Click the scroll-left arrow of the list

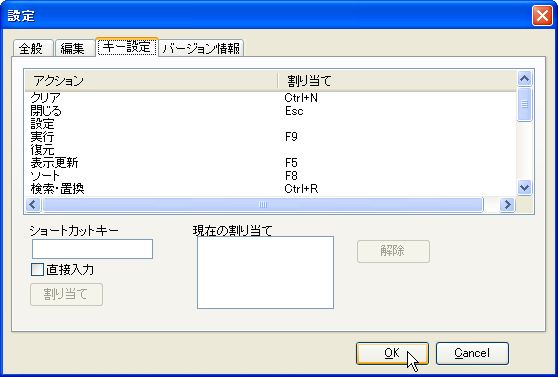coord(33,205)
